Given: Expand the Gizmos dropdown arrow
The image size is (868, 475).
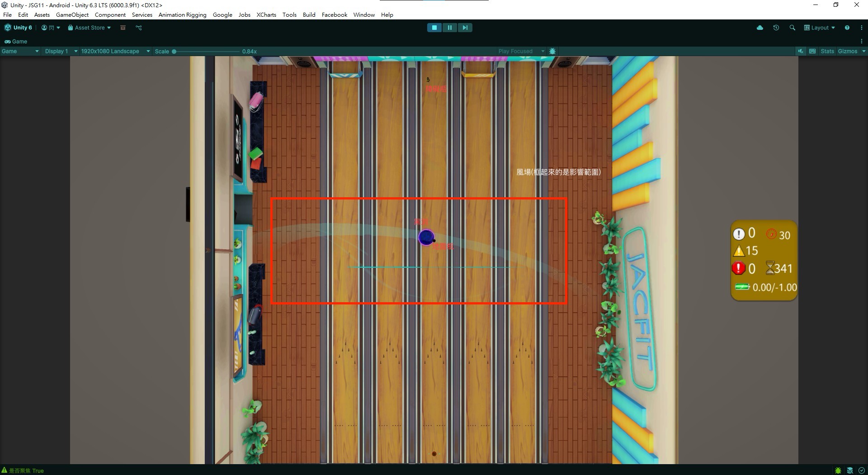Looking at the screenshot, I should click(x=863, y=51).
